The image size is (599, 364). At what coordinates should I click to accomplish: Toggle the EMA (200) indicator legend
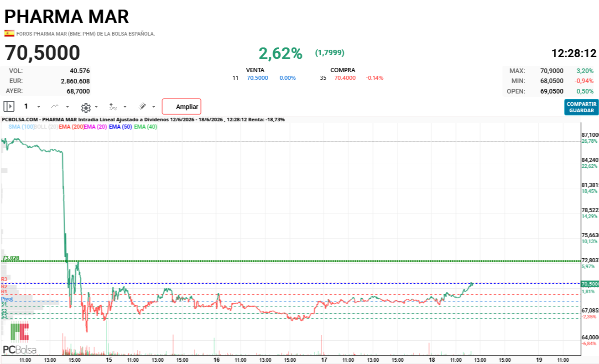[x=72, y=127]
